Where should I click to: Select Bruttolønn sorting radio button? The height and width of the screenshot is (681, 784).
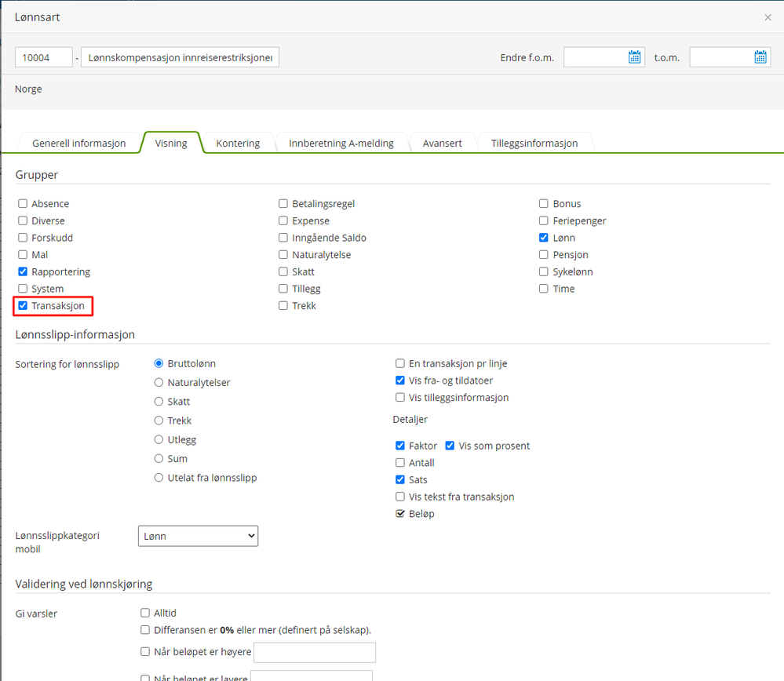coord(159,363)
